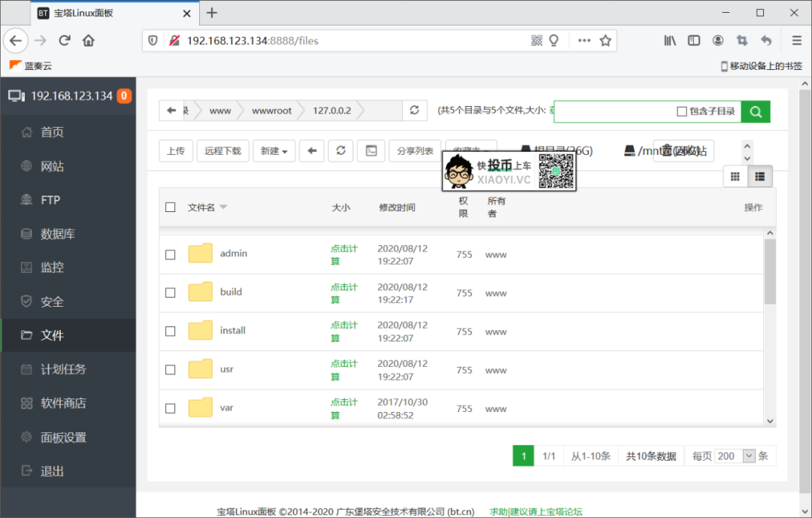The image size is (812, 518).
Task: Click the browser address bar URL
Action: pos(253,41)
